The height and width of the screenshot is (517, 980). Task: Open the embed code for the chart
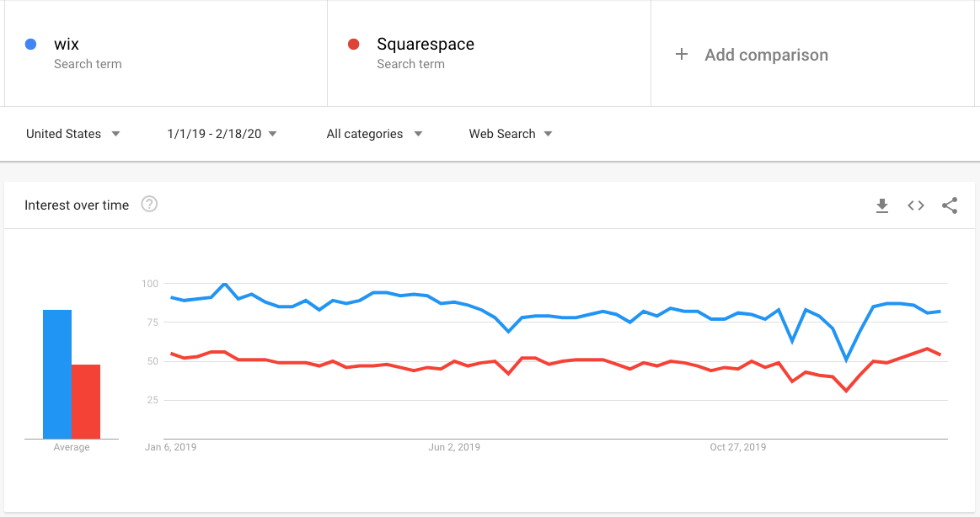point(915,205)
